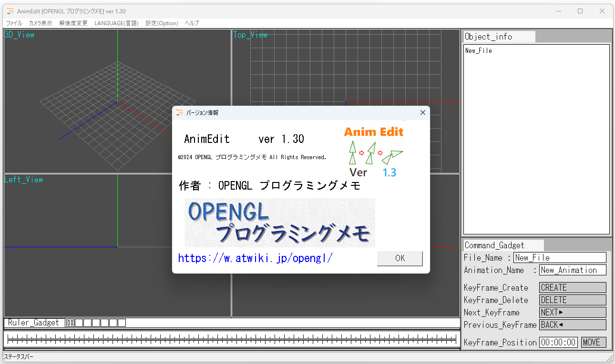Close the バージョン情報 dialog with X
615x364 pixels.
422,112
